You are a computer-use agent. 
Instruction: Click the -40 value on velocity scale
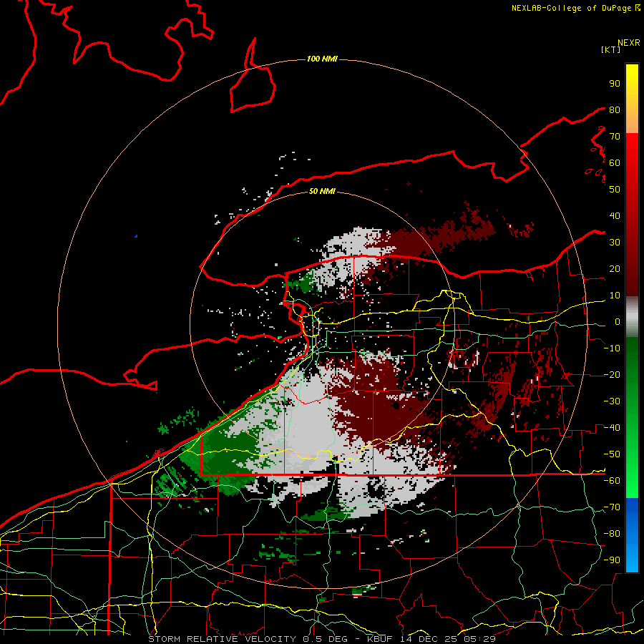coord(612,428)
